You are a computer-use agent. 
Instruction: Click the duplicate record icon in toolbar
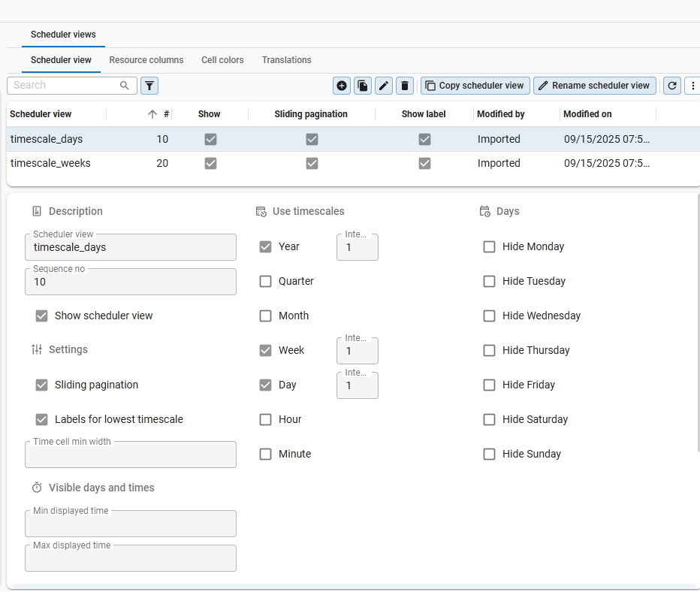tap(363, 86)
